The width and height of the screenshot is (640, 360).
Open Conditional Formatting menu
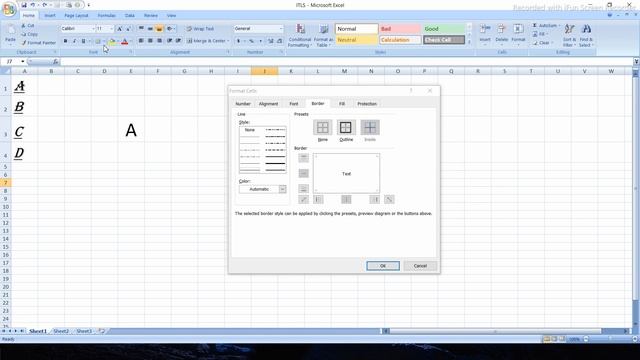pos(300,35)
